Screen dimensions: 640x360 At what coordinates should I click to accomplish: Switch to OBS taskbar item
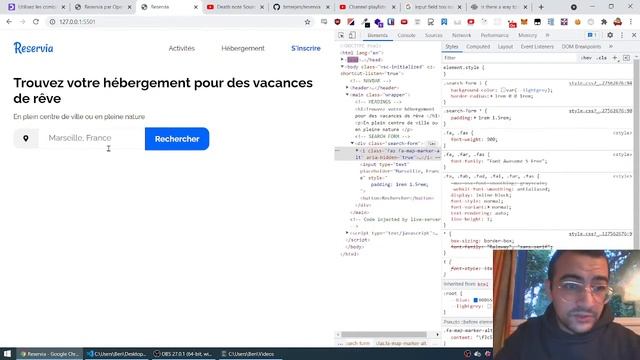(x=183, y=354)
